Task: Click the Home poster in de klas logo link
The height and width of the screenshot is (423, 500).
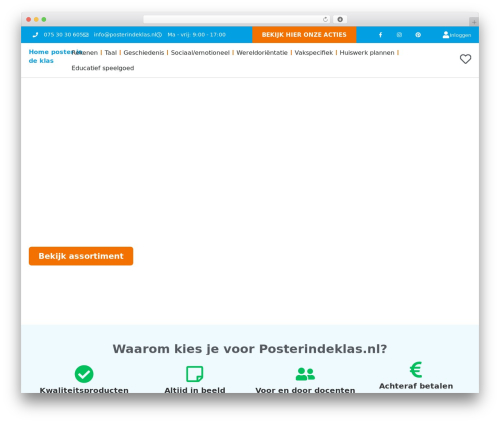Action: click(50, 56)
